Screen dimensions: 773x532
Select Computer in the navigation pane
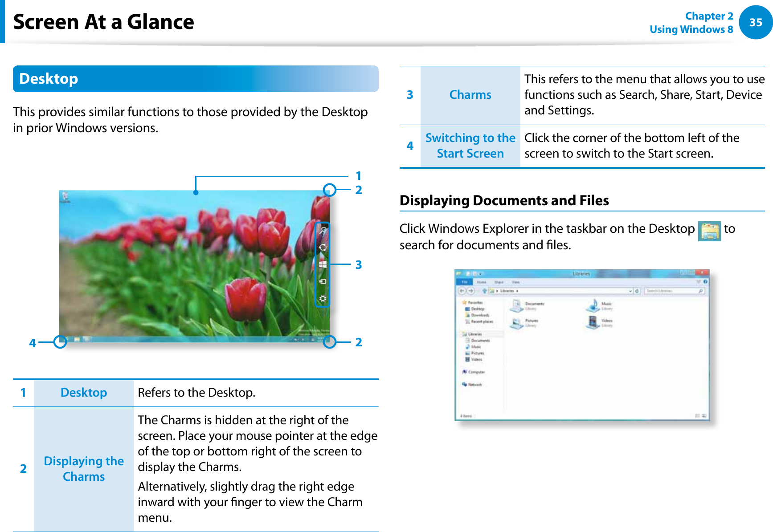474,372
